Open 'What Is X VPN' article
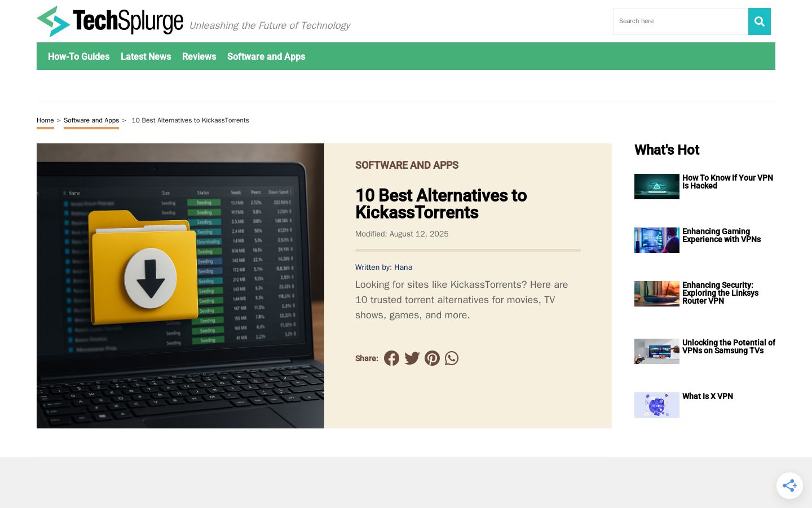 708,396
